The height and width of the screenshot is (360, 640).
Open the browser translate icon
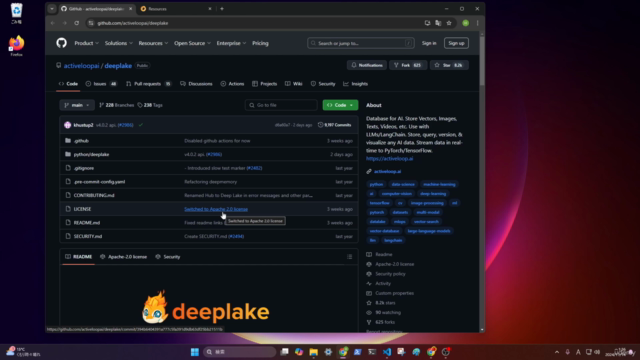click(438, 23)
